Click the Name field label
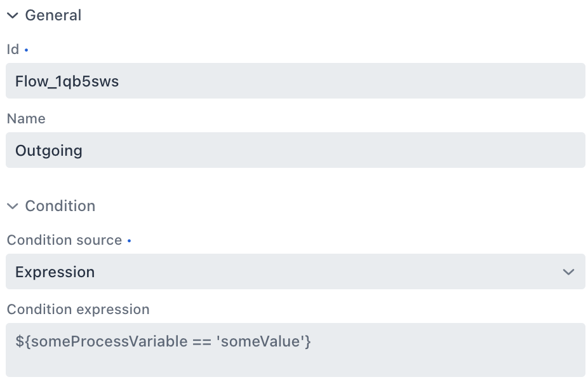Image resolution: width=588 pixels, height=384 pixels. point(26,119)
